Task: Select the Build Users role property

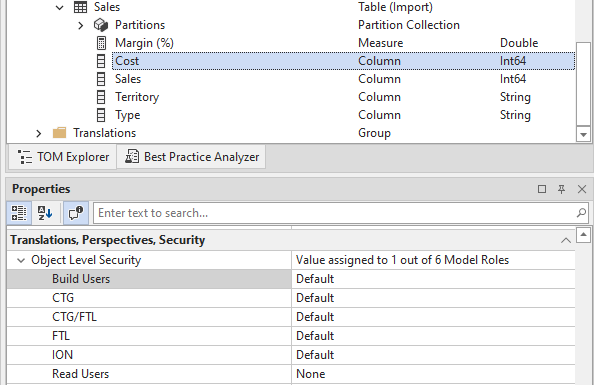Action: (149, 279)
